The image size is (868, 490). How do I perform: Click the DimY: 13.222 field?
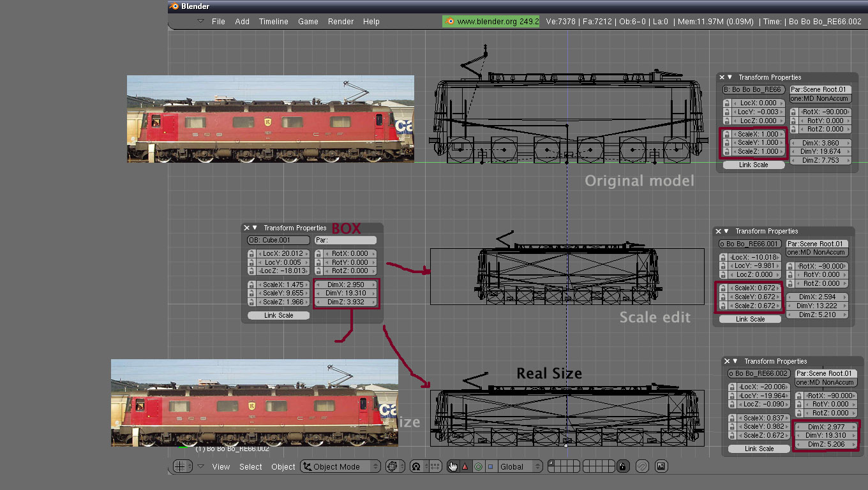click(x=816, y=306)
